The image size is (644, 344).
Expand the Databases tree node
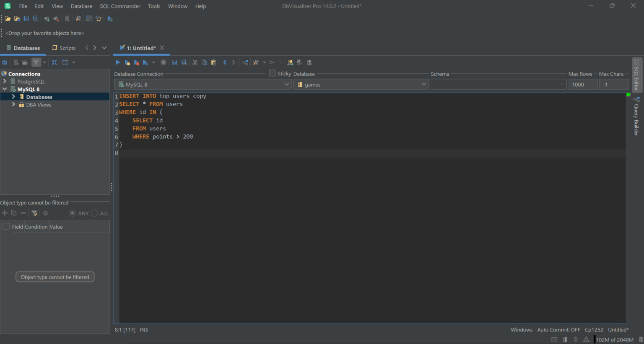(13, 97)
